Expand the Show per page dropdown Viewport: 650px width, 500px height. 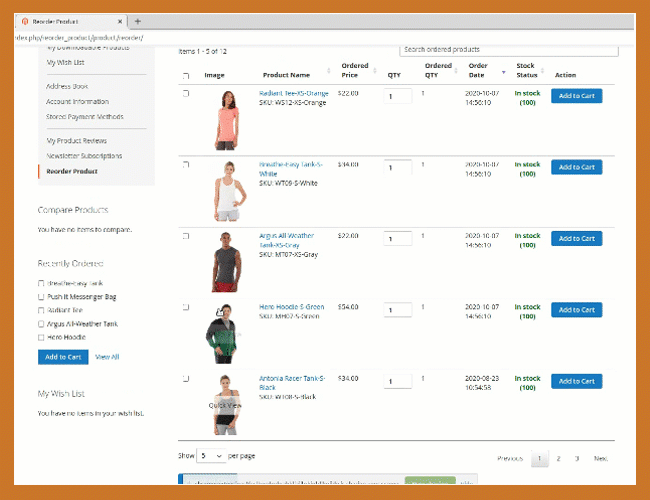click(210, 455)
